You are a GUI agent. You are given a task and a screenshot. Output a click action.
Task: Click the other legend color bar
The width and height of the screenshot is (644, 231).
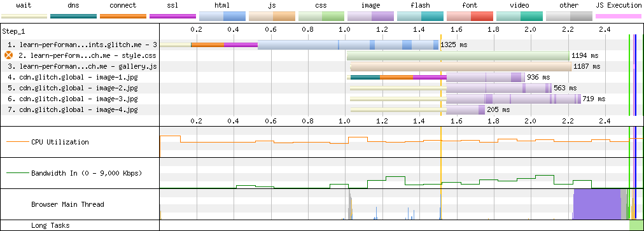[x=569, y=16]
